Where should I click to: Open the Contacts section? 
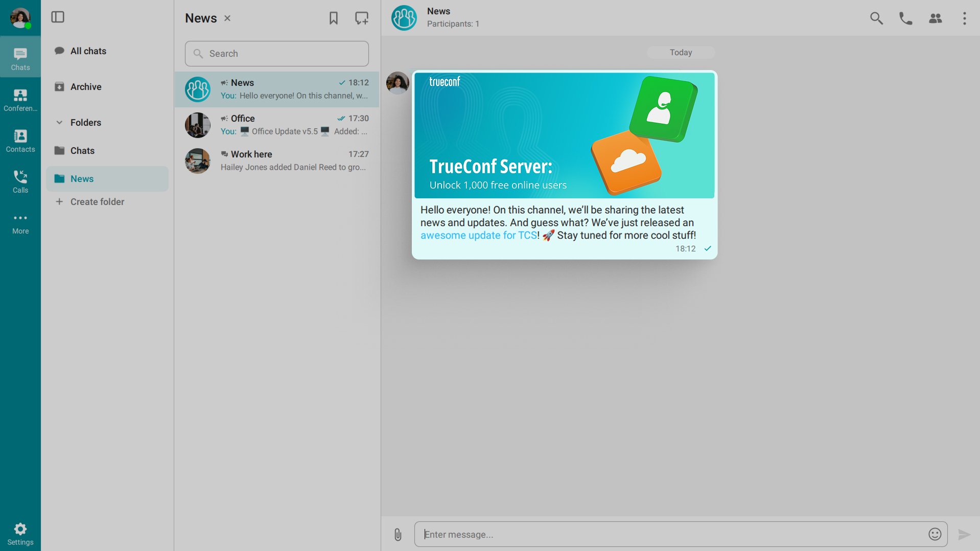tap(20, 141)
